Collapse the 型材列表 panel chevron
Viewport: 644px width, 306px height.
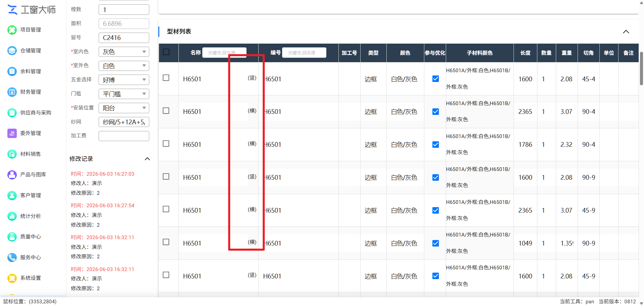pos(626,32)
